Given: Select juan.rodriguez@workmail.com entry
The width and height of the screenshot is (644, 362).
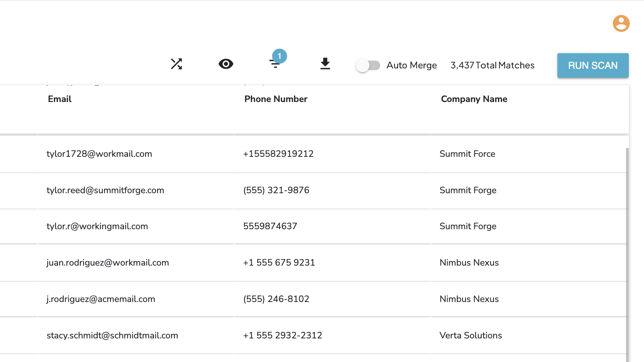Looking at the screenshot, I should [108, 263].
